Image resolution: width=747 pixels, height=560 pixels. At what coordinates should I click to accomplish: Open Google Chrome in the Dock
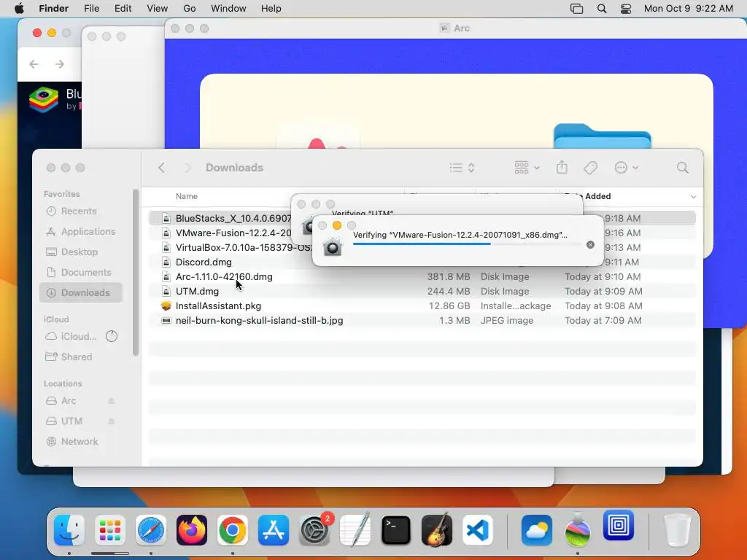click(x=233, y=530)
